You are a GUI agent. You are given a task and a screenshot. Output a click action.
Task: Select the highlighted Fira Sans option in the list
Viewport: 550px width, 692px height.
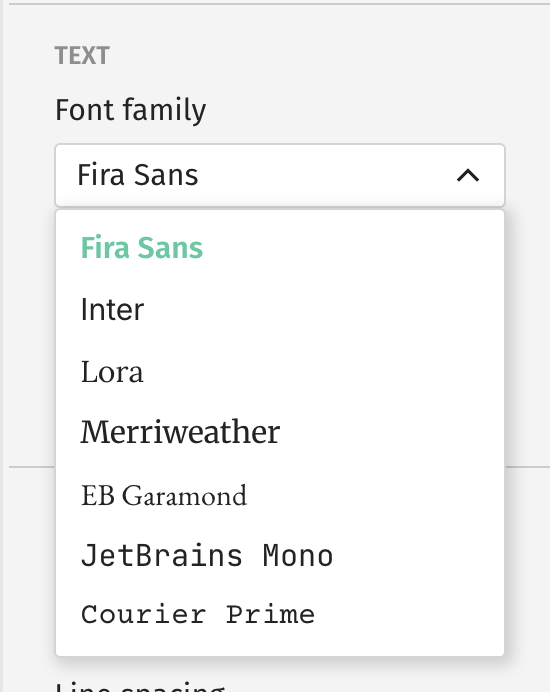[280, 248]
